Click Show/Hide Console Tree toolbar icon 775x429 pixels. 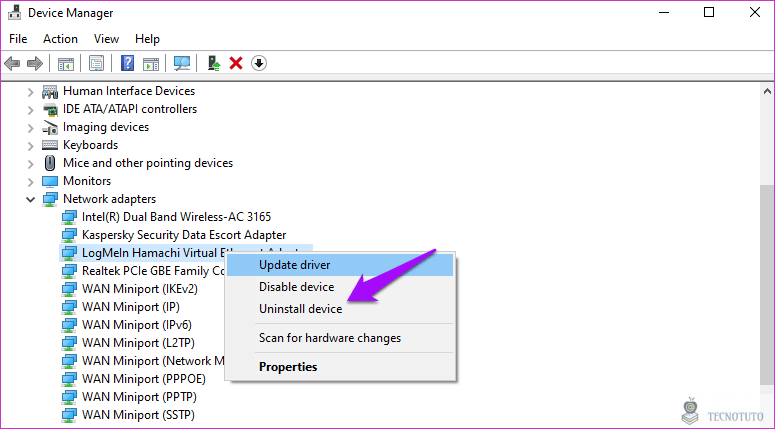66,63
